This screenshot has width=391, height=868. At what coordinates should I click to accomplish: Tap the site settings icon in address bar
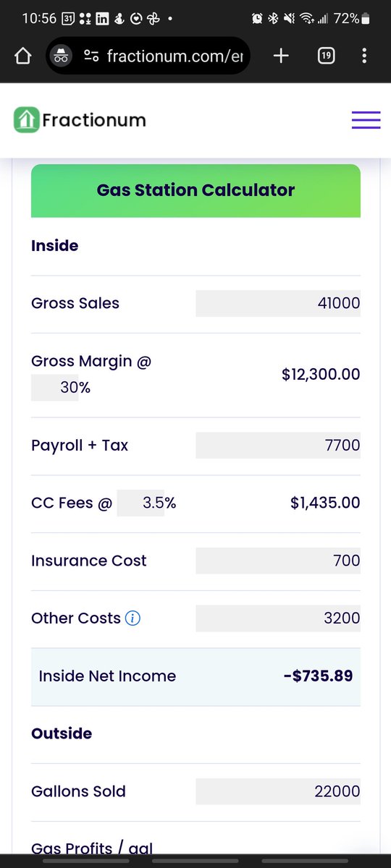91,56
